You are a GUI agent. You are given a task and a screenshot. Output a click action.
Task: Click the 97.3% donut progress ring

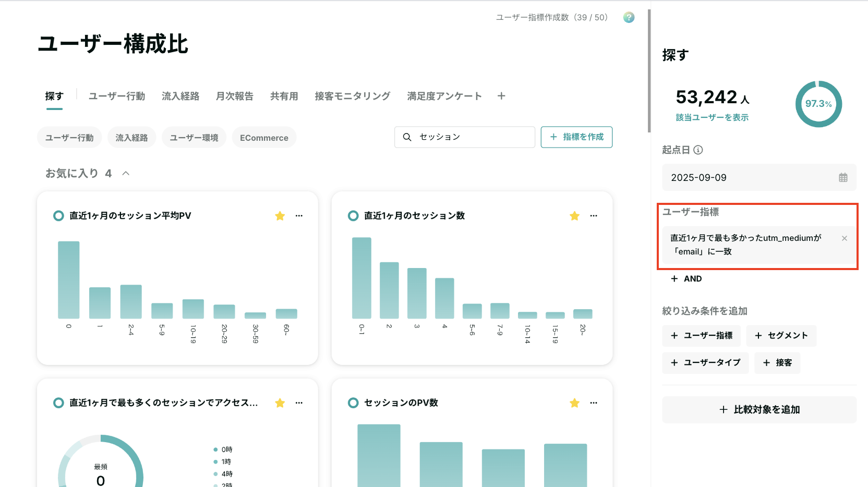point(818,104)
